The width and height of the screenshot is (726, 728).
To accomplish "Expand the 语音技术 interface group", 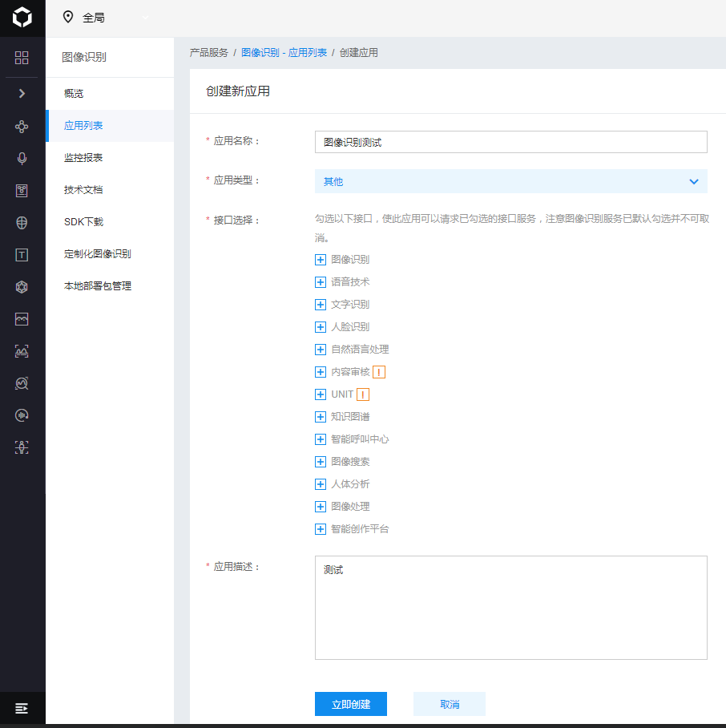I will [x=320, y=282].
